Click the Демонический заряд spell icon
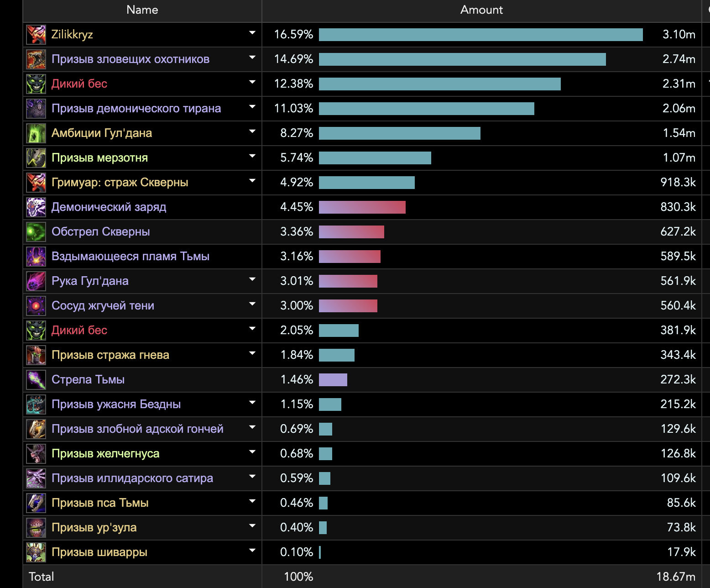This screenshot has width=710, height=588. (36, 207)
